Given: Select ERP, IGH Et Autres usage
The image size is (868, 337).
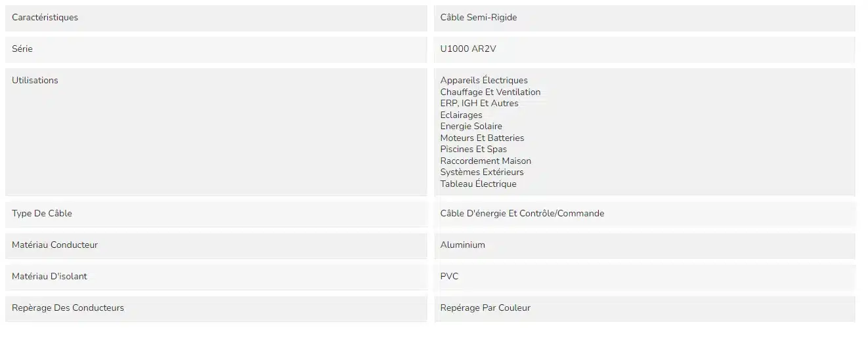Looking at the screenshot, I should coord(479,104).
